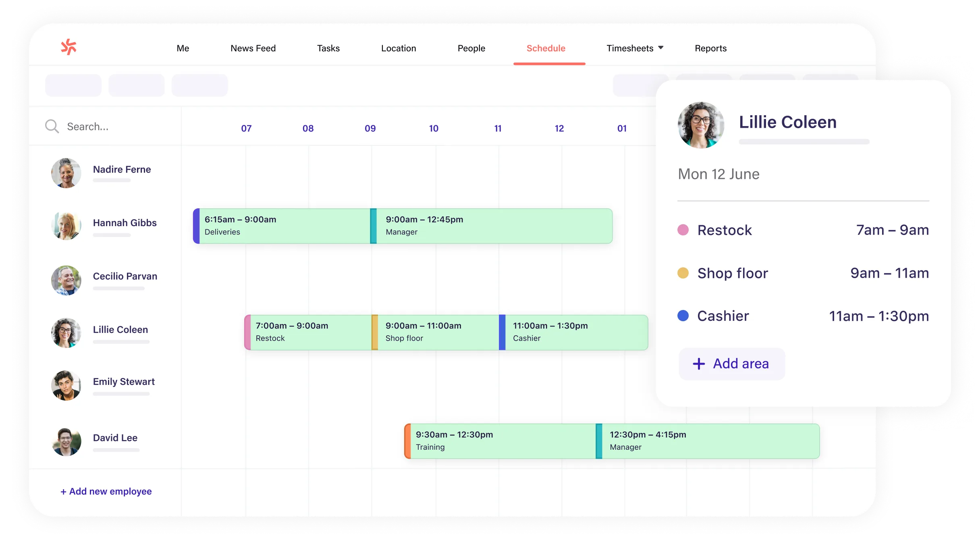Image resolution: width=980 pixels, height=540 pixels.
Task: Click the plus icon on Add area
Action: click(x=698, y=363)
